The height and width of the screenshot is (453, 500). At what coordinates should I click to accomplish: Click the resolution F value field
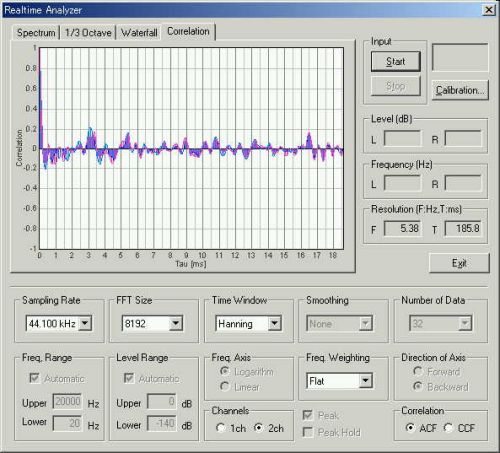pyautogui.click(x=402, y=229)
